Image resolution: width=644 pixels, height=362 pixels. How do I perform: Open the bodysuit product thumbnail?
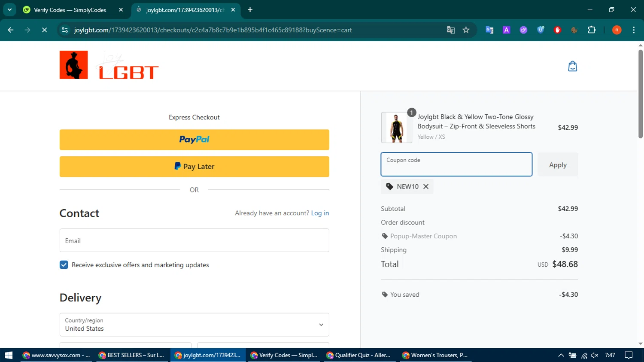tap(396, 128)
